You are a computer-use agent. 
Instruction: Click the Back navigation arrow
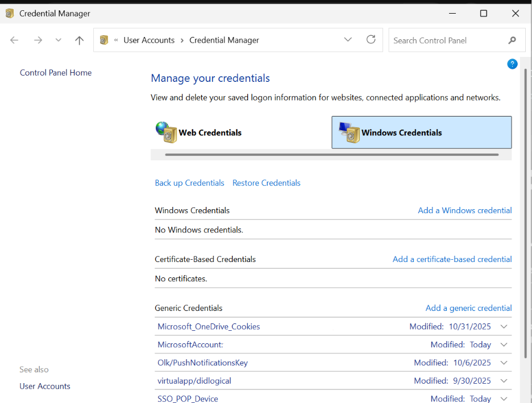pyautogui.click(x=15, y=40)
